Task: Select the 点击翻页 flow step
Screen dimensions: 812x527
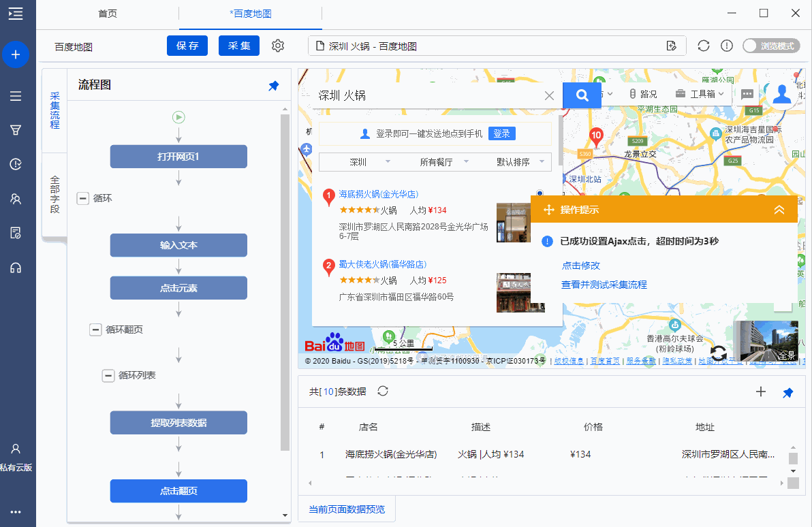Action: point(178,491)
